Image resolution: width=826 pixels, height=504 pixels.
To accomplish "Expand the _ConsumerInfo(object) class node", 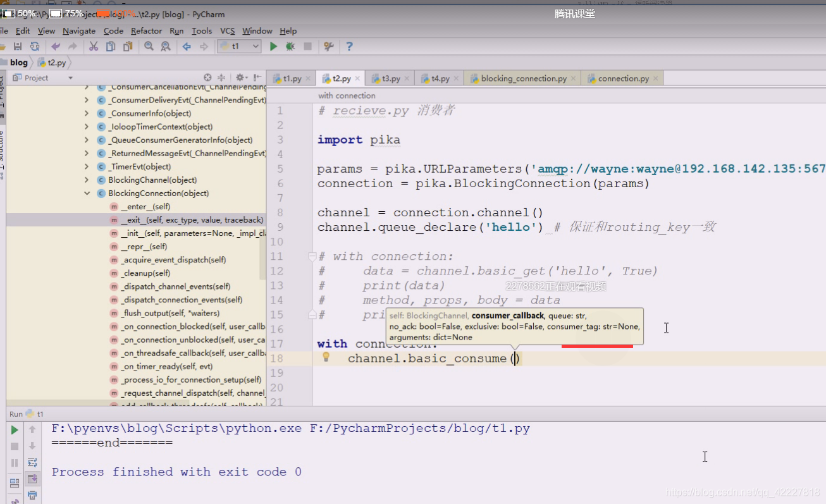I will pyautogui.click(x=87, y=113).
